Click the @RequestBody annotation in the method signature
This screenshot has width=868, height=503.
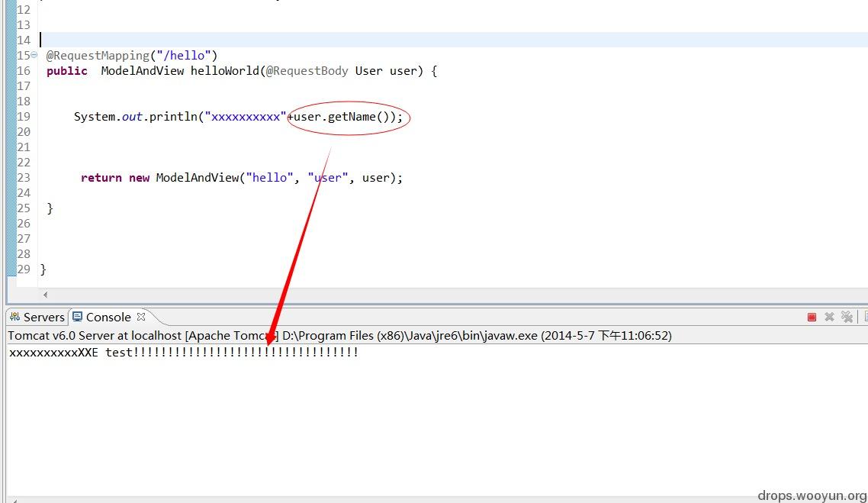(x=307, y=71)
